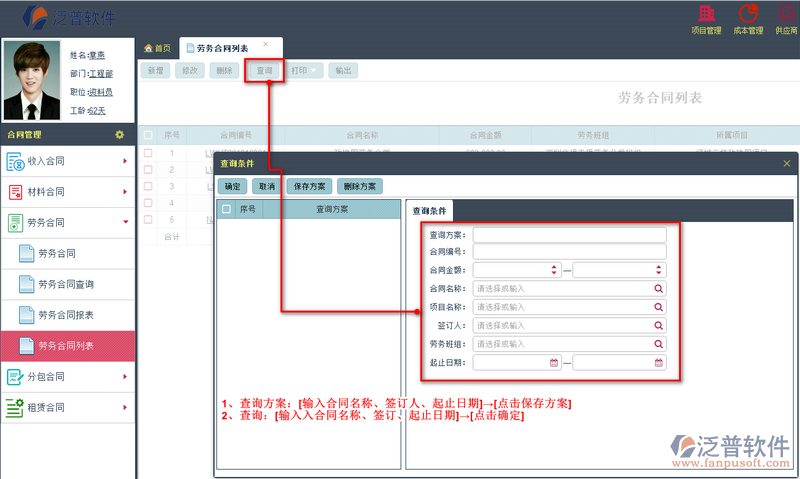800x479 pixels.
Task: Select 劳务合同查询 in sidebar
Action: click(x=66, y=285)
